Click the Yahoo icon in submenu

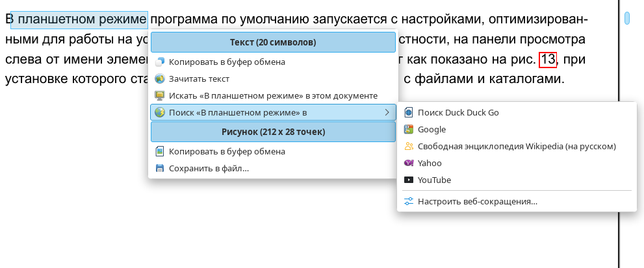coord(408,163)
